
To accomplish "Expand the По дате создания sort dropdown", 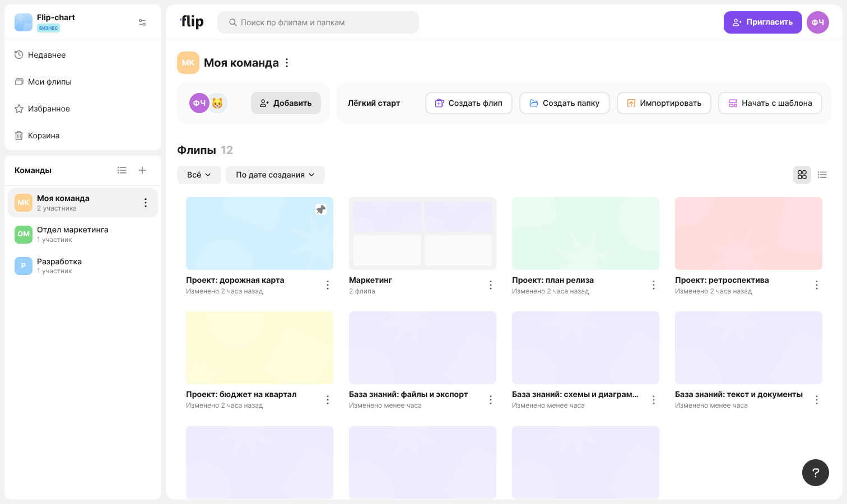I will pos(275,175).
